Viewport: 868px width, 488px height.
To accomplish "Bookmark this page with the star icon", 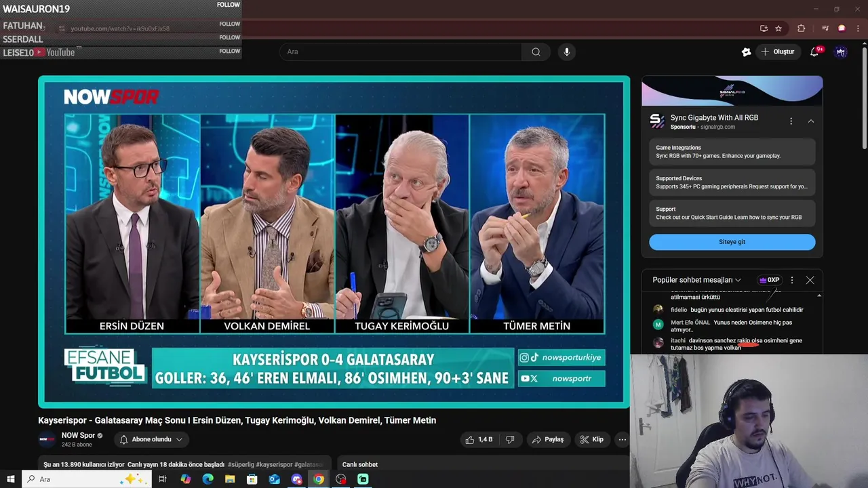I will (x=778, y=28).
